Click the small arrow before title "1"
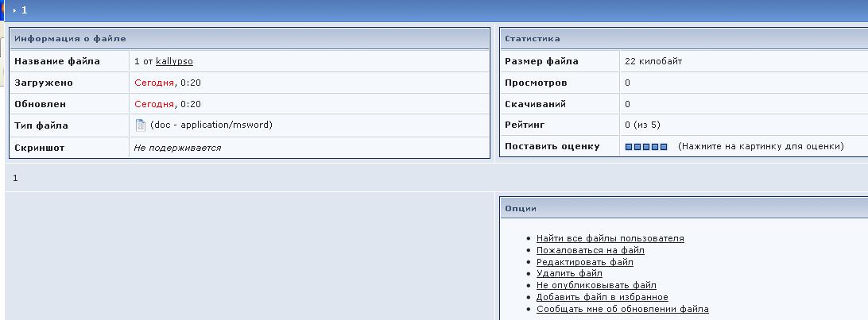The width and height of the screenshot is (868, 320). pyautogui.click(x=14, y=10)
